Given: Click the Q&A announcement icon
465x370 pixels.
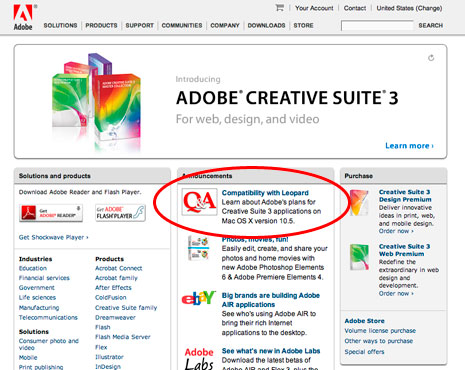Looking at the screenshot, I should tap(199, 202).
